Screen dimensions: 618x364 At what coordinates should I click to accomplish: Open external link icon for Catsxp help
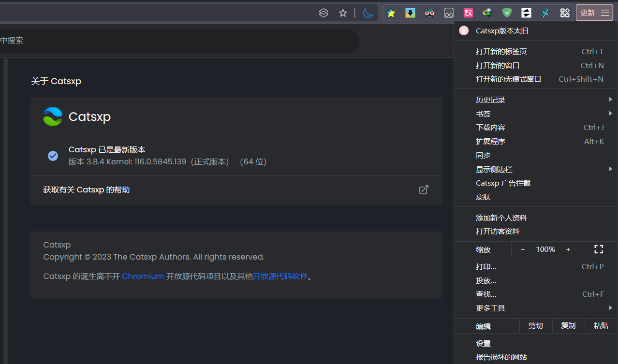tap(424, 189)
